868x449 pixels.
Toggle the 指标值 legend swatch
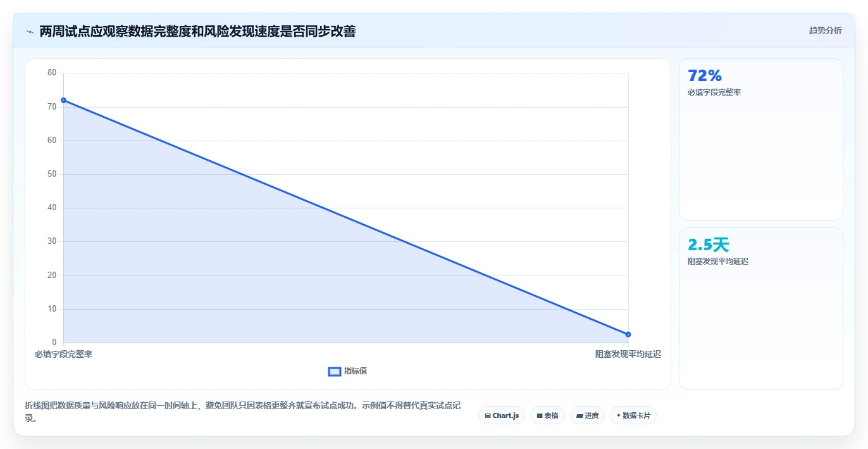(x=335, y=371)
